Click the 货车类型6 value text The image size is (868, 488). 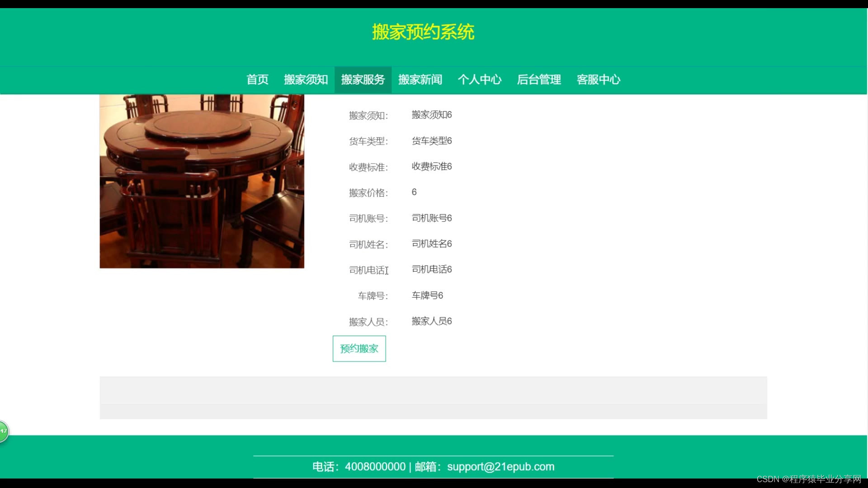(x=431, y=141)
